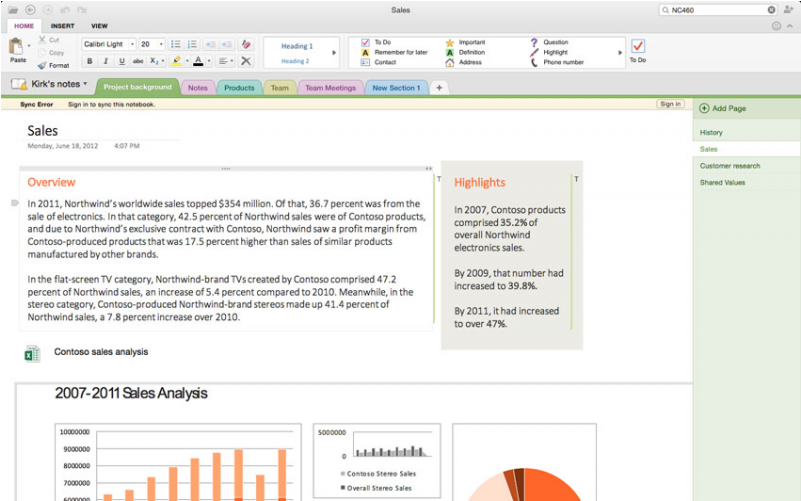Increase the paragraph indent
801x501 pixels.
coord(227,44)
